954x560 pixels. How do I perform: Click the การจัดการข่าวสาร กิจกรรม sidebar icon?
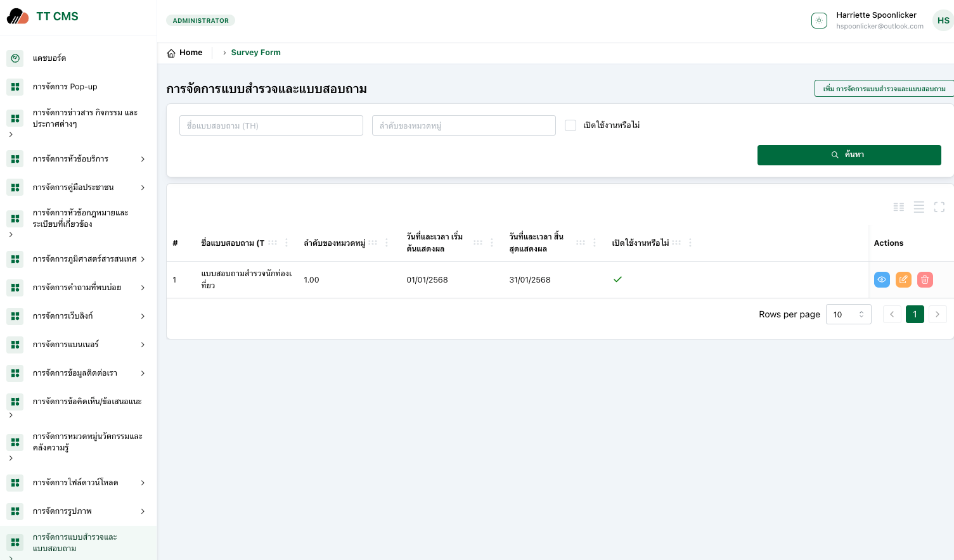(x=15, y=118)
